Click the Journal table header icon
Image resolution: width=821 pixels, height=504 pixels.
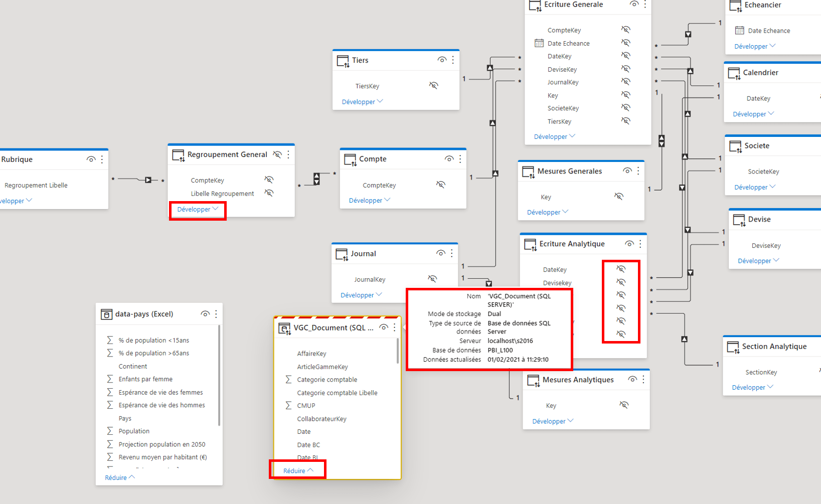[x=342, y=254]
